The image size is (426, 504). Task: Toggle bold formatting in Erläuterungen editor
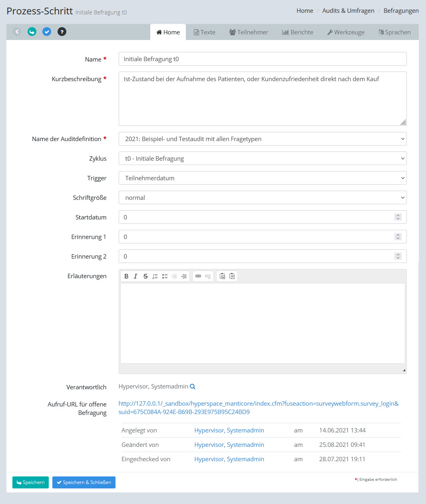point(126,276)
